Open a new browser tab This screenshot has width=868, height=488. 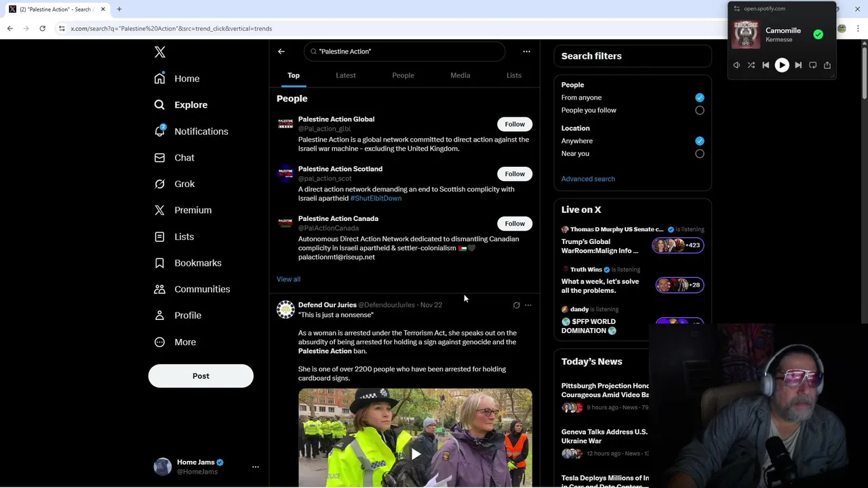click(x=119, y=9)
